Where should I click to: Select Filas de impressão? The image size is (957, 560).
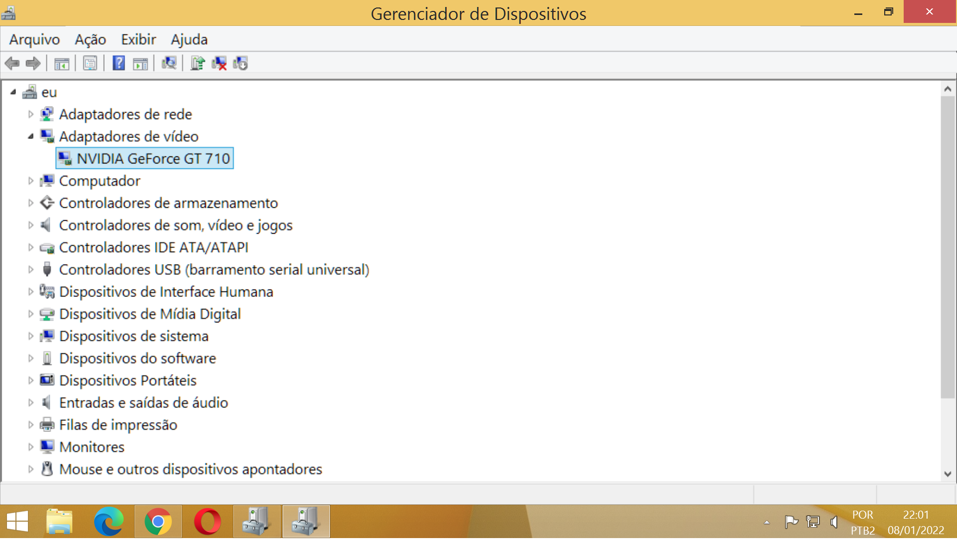[118, 424]
